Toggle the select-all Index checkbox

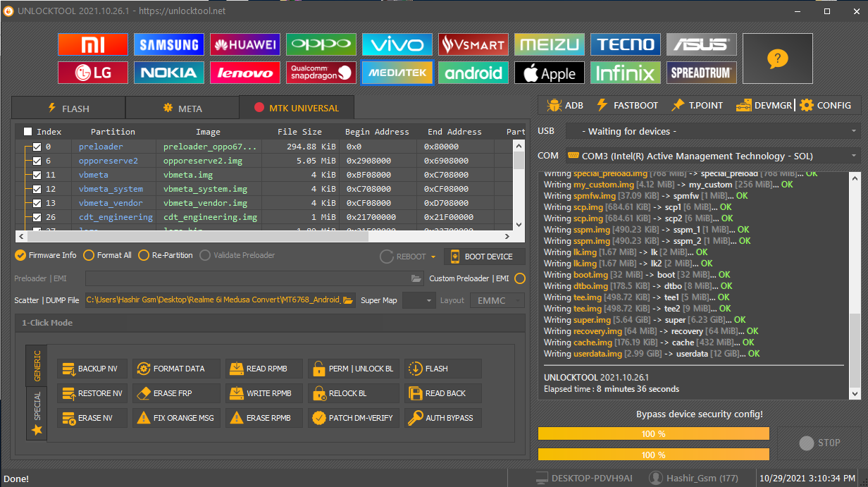click(27, 132)
